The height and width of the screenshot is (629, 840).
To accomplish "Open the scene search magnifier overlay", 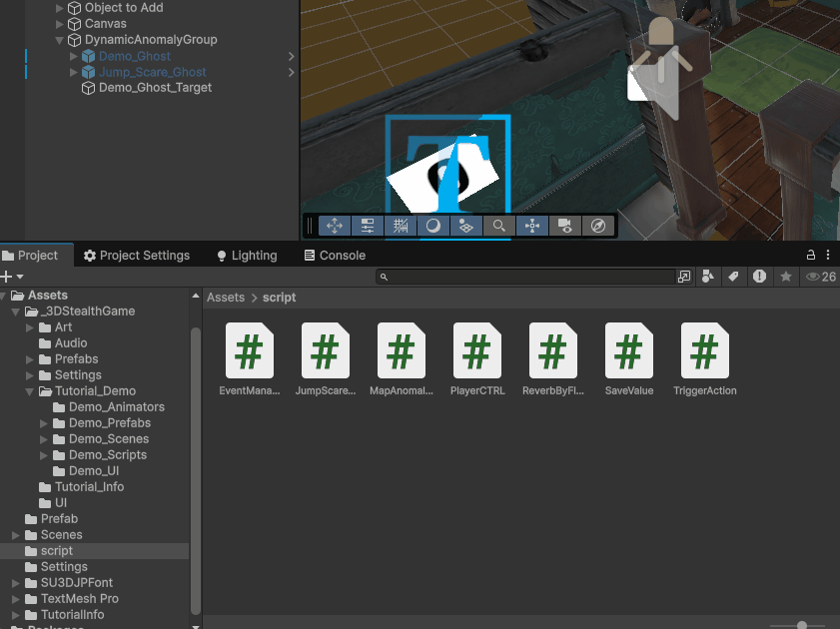I will (x=498, y=226).
